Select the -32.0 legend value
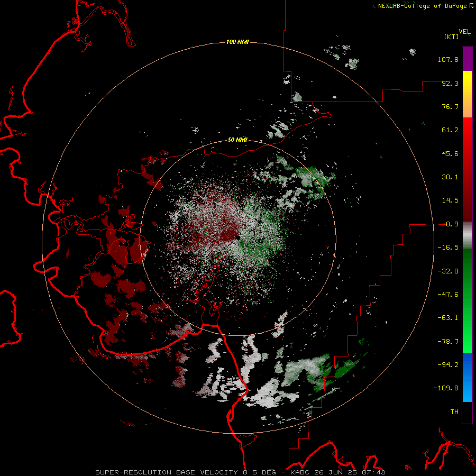The image size is (476, 476). 448,271
